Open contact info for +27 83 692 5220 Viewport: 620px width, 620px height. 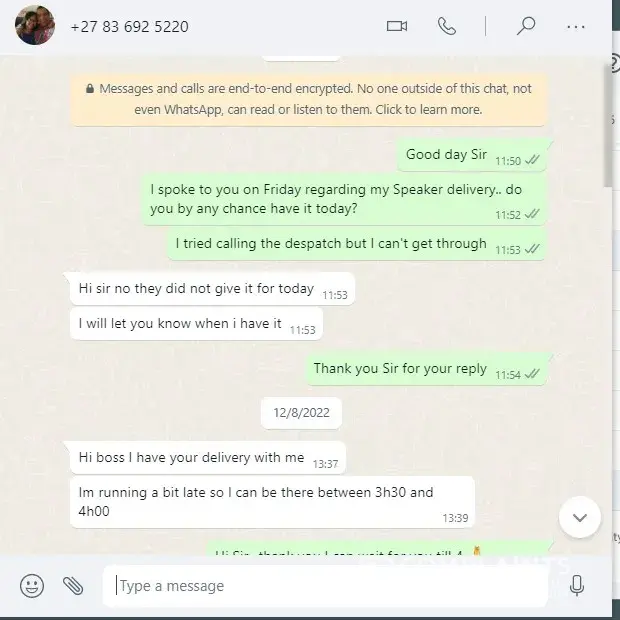(130, 27)
